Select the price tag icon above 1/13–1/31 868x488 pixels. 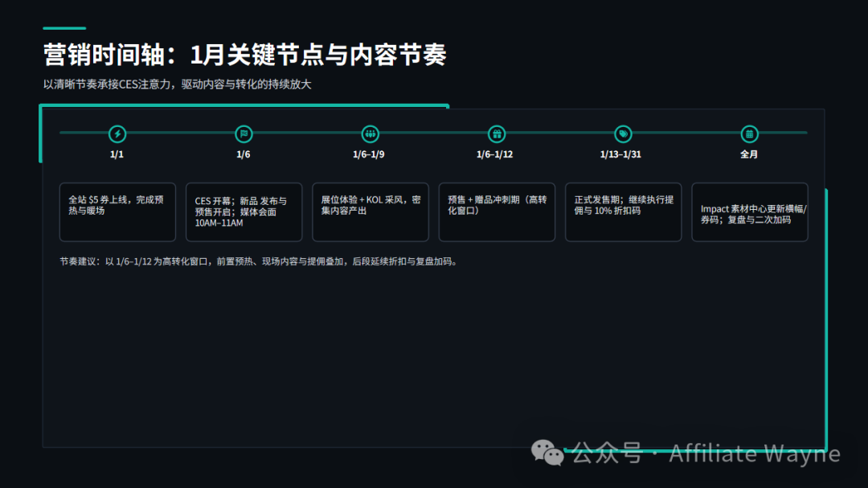coord(622,134)
